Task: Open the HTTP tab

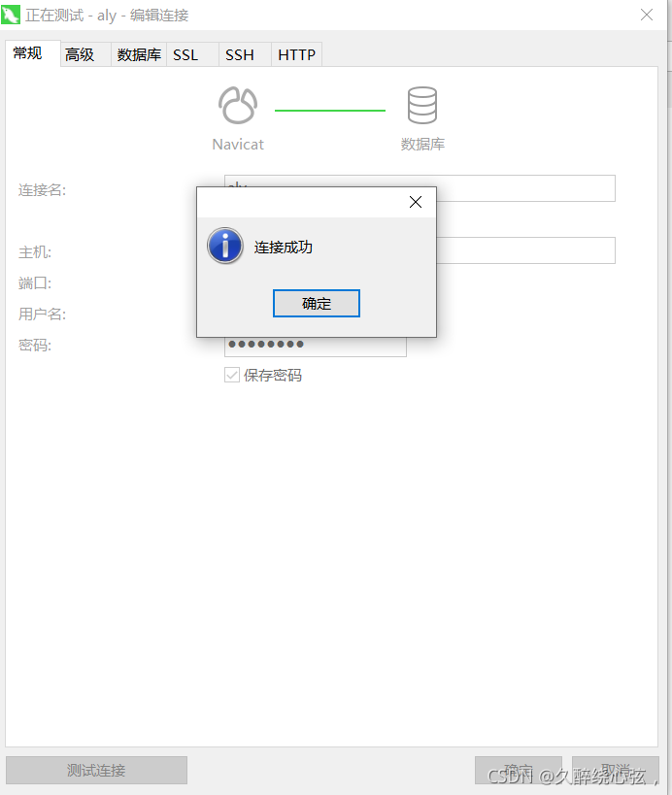Action: click(297, 54)
